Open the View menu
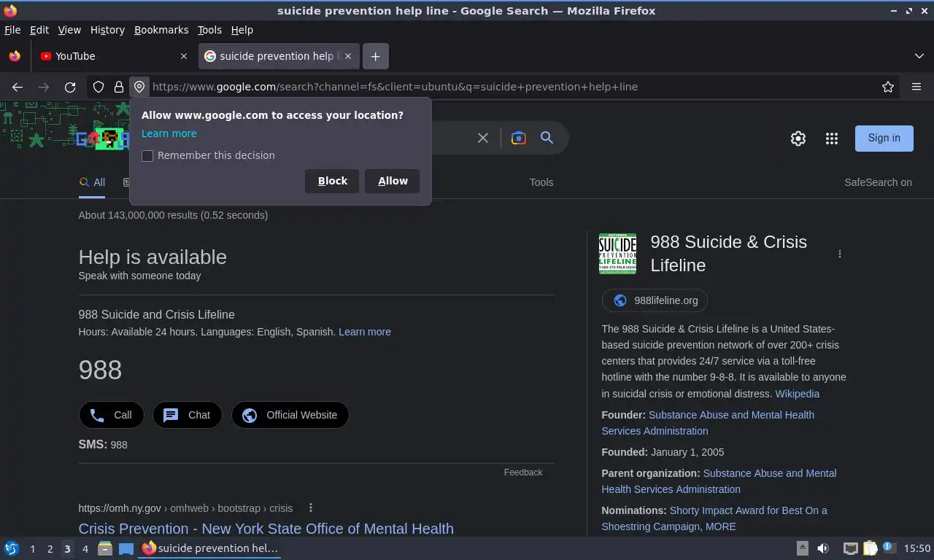 coord(69,30)
